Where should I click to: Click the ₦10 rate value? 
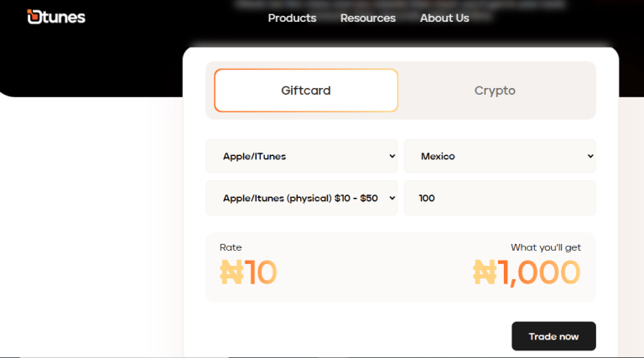[248, 272]
